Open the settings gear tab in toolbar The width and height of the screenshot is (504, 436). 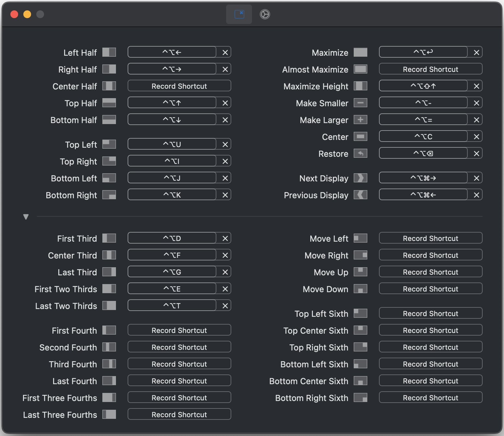265,14
